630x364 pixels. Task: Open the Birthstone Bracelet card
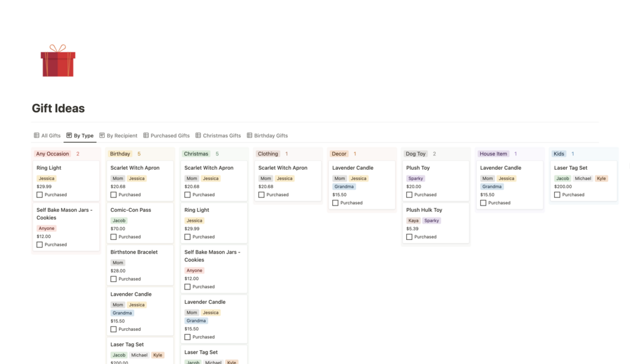[x=140, y=265]
